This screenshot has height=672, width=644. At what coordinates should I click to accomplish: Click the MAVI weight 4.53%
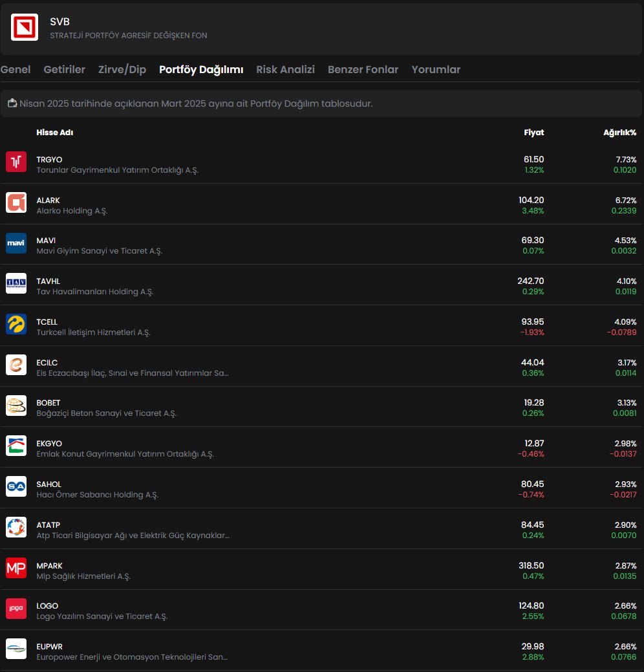coord(626,241)
